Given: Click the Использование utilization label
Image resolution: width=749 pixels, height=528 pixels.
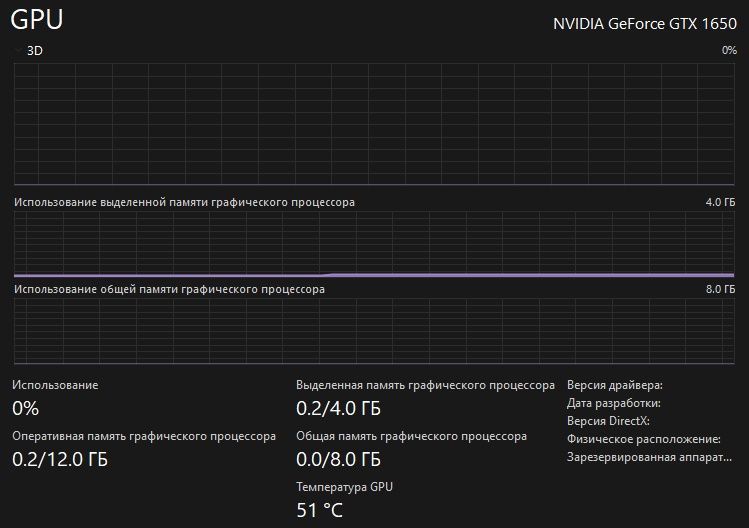Looking at the screenshot, I should pos(55,385).
